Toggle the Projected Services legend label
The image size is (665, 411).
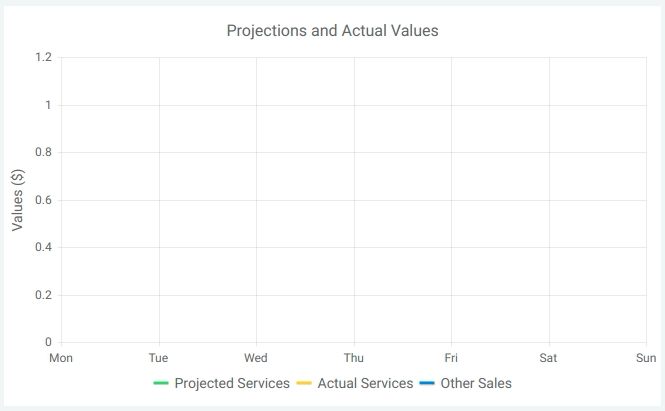(232, 383)
